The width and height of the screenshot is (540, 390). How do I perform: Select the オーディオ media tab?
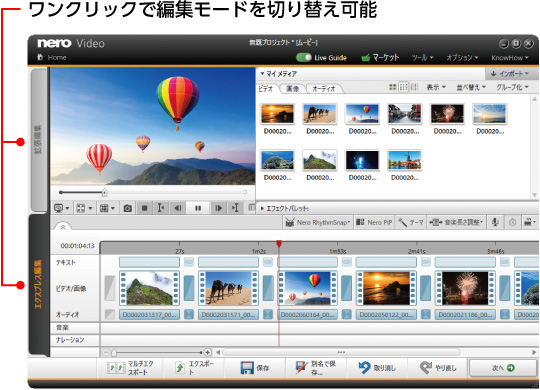click(x=324, y=89)
